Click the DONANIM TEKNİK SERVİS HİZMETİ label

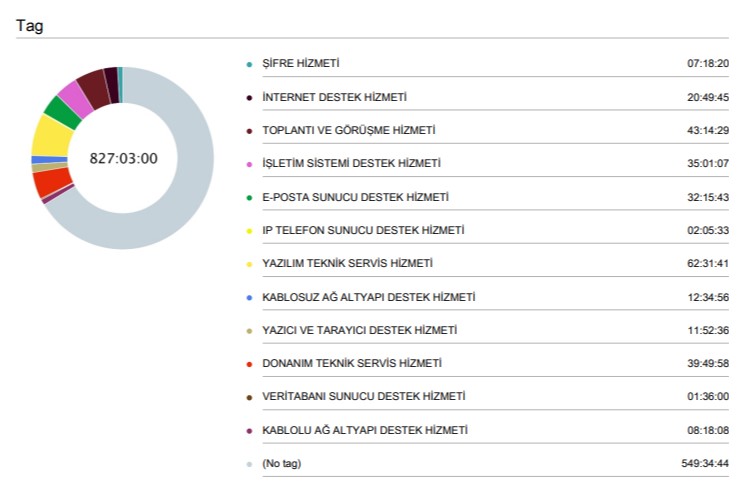[x=352, y=363]
